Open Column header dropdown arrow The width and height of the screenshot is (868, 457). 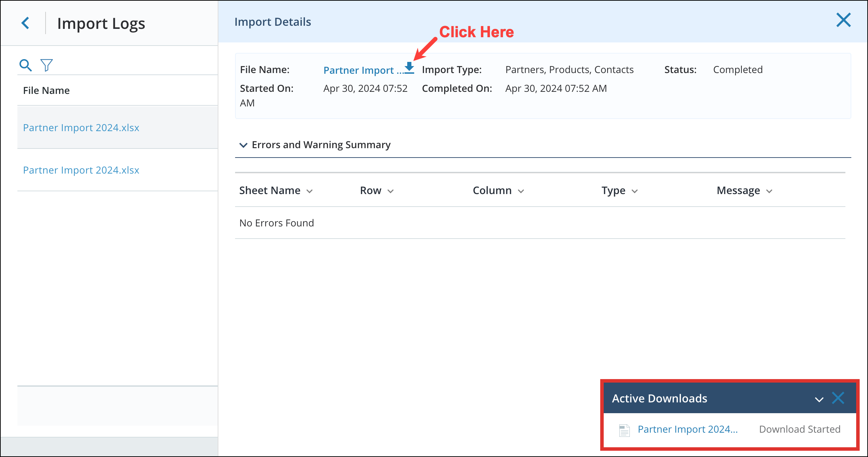(x=521, y=191)
